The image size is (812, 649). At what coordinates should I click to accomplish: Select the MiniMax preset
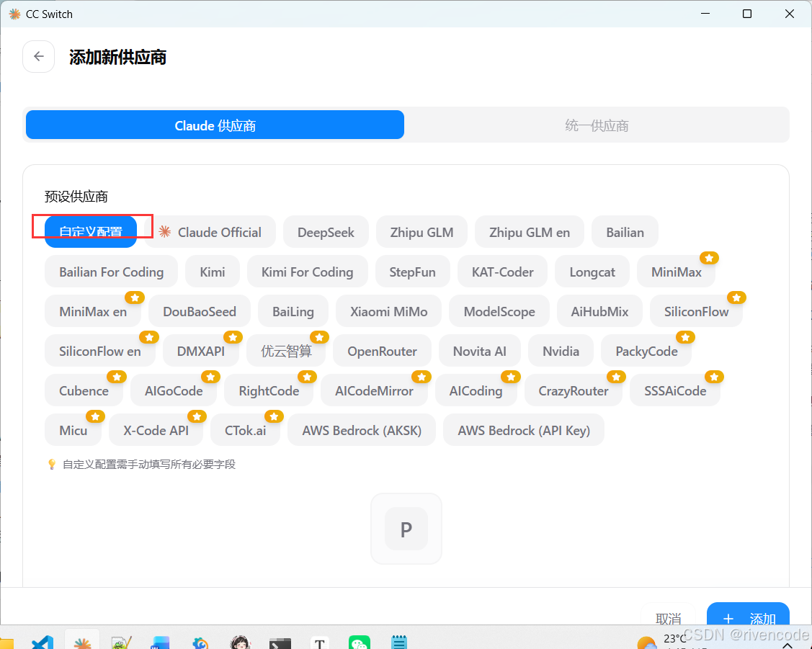point(676,272)
